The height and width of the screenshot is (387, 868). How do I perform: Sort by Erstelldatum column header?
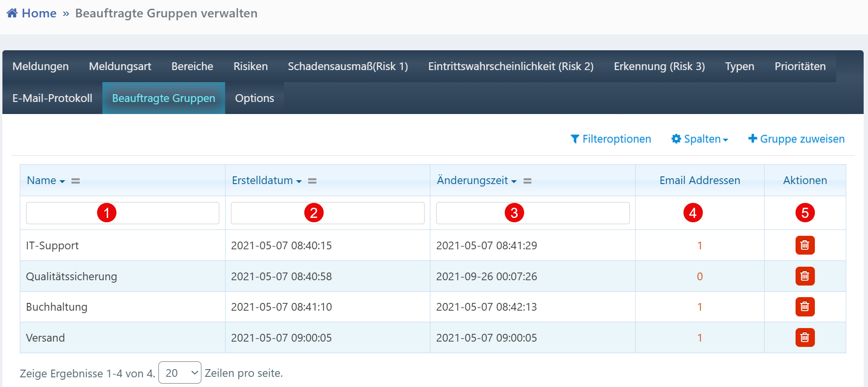click(262, 181)
